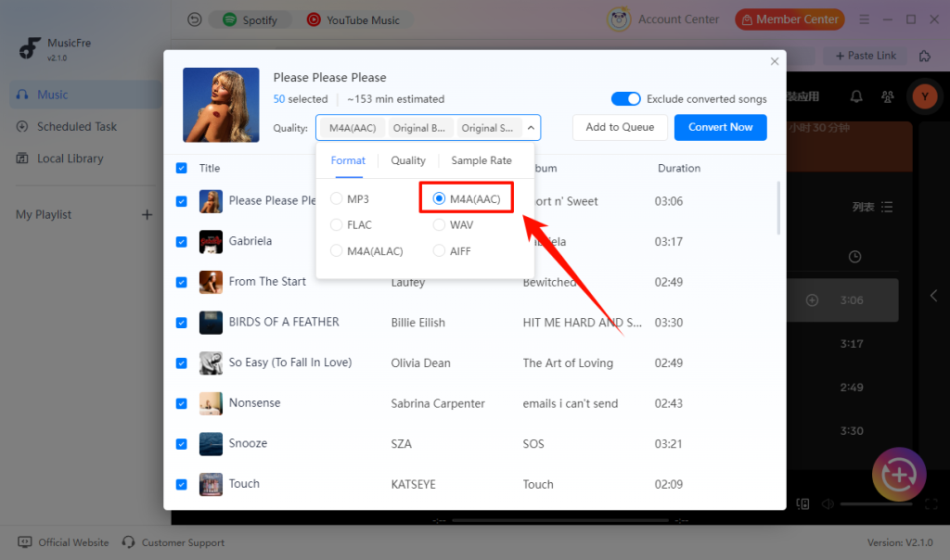Click the MusicFre logo icon

tap(29, 48)
